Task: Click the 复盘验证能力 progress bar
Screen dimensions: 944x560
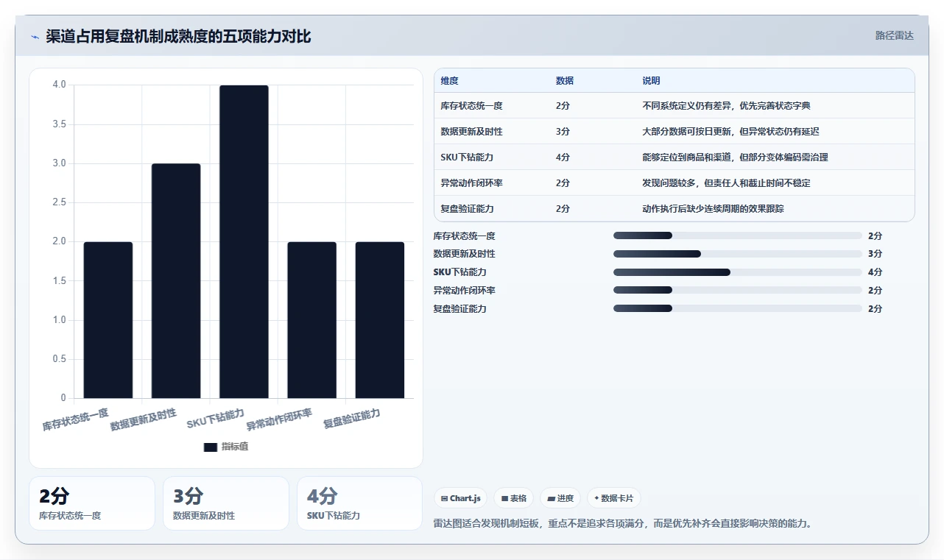Action: click(737, 308)
